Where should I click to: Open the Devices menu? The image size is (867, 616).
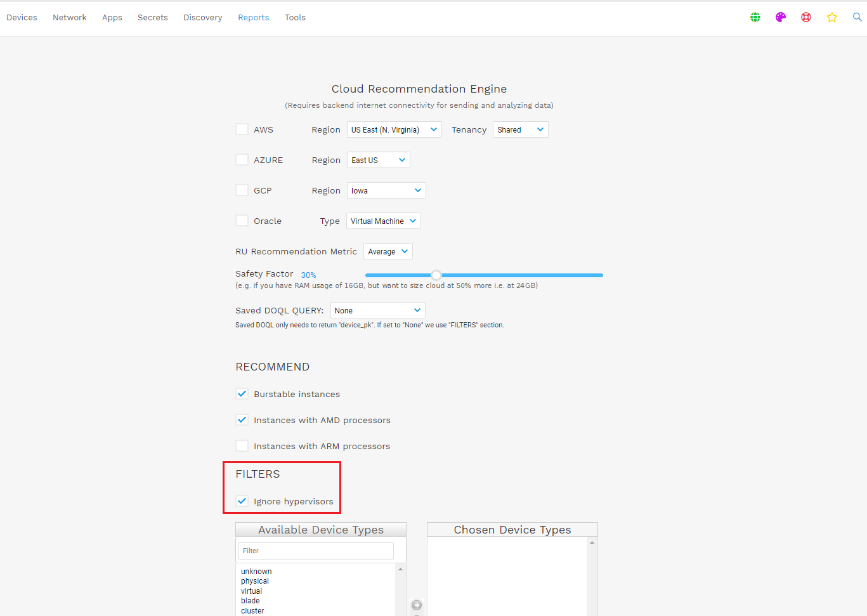click(x=22, y=18)
